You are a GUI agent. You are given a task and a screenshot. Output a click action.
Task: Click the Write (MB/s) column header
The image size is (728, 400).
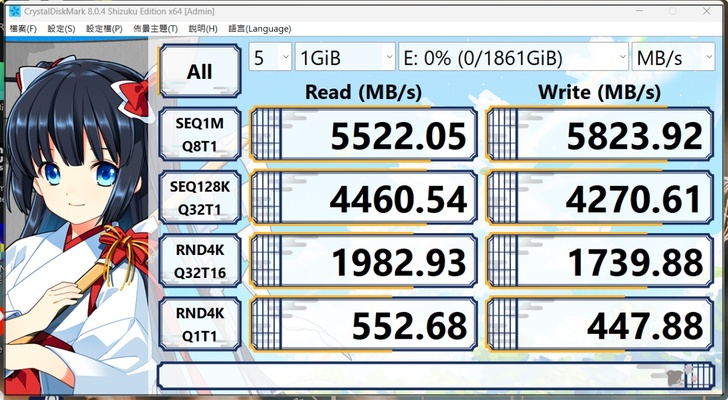(x=599, y=92)
